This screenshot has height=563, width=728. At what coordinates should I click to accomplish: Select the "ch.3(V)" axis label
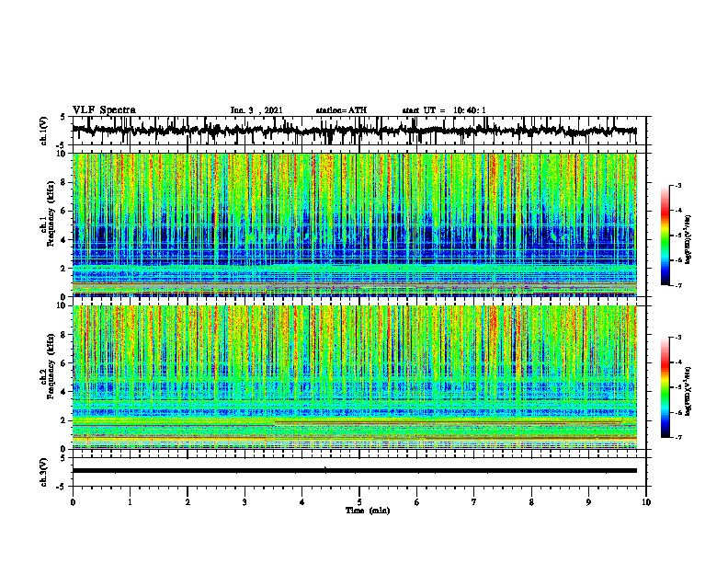pyautogui.click(x=45, y=472)
